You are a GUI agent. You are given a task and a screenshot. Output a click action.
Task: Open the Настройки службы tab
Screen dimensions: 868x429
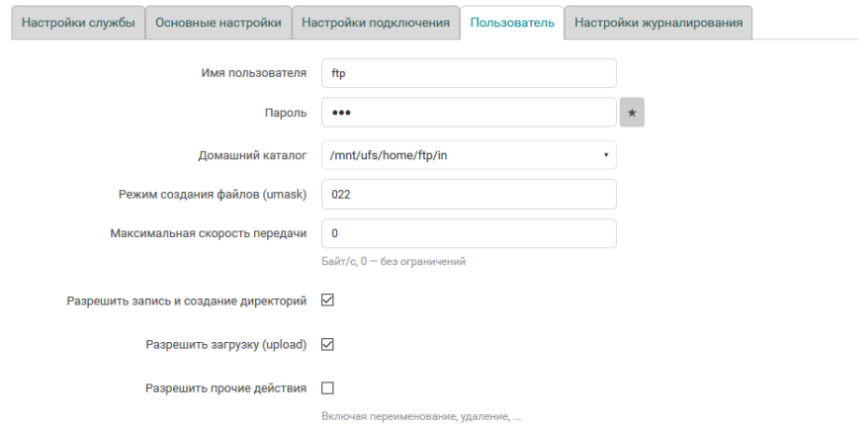click(78, 23)
